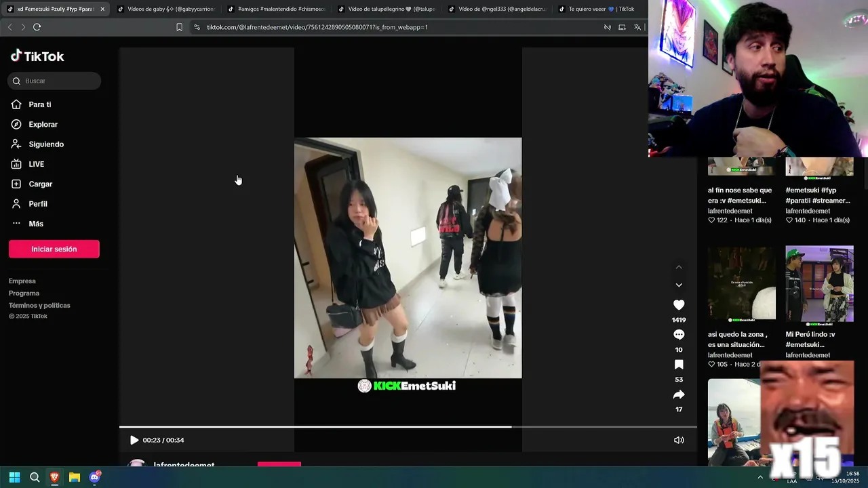The height and width of the screenshot is (488, 868).
Task: Click the site info icon in address bar
Action: tap(197, 27)
